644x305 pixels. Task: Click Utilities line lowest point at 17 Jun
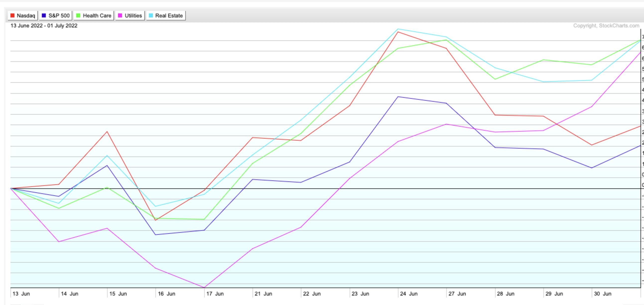(x=204, y=288)
